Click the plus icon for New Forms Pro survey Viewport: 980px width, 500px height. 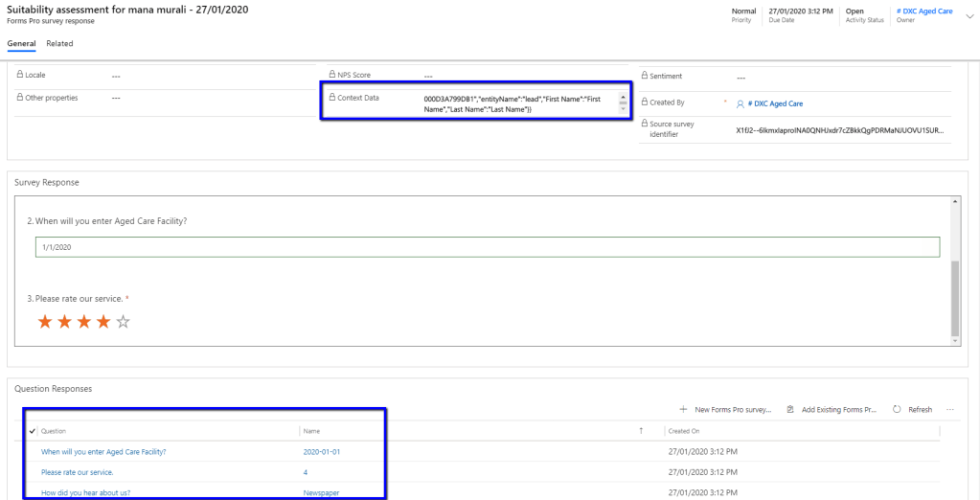(683, 409)
